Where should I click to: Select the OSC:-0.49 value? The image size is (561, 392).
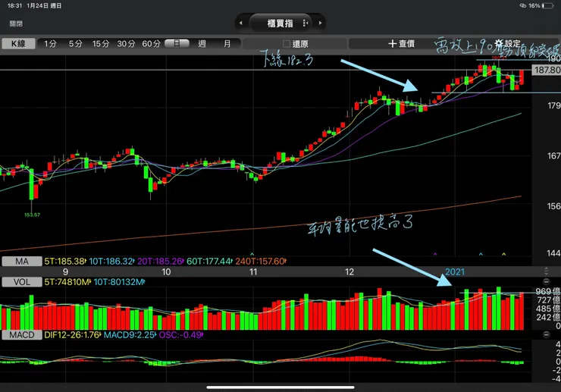(181, 334)
